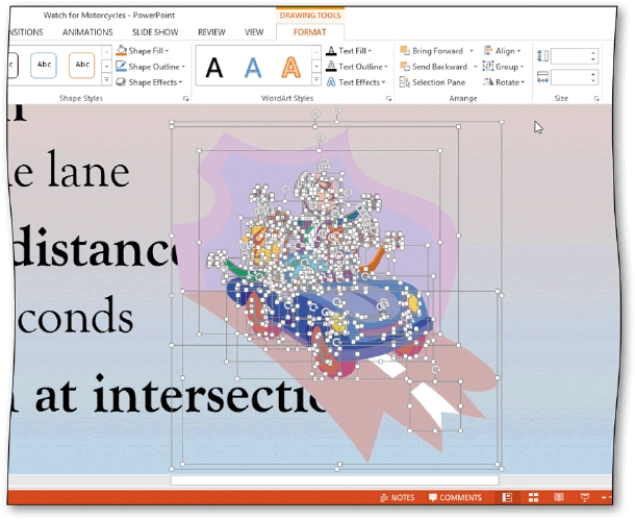Open the Shape Styles dialog launcher

point(186,98)
